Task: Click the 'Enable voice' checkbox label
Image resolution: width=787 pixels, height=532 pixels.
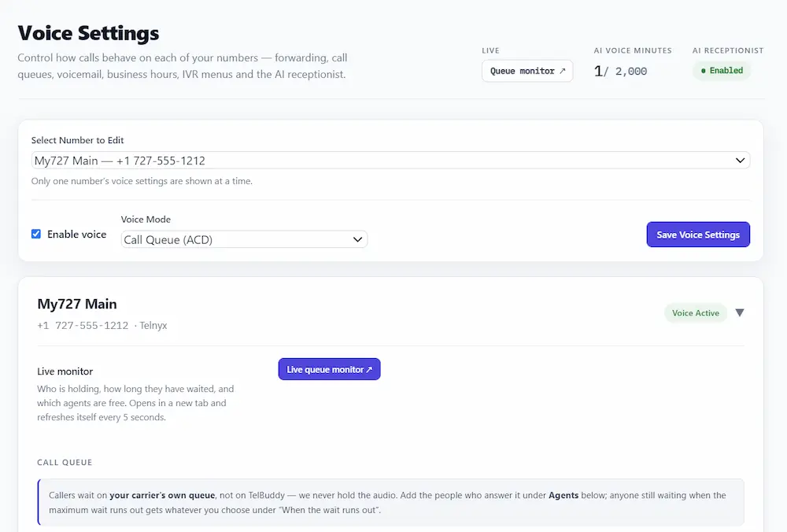Action: (x=77, y=235)
